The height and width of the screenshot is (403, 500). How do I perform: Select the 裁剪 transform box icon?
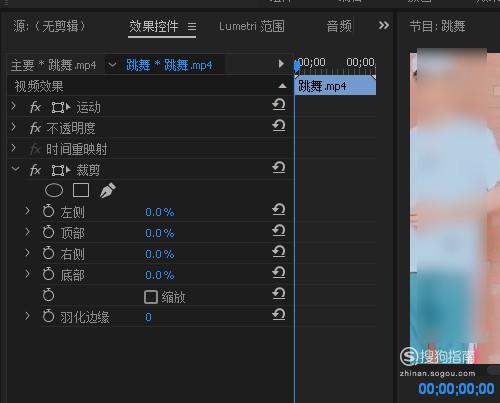(61, 170)
